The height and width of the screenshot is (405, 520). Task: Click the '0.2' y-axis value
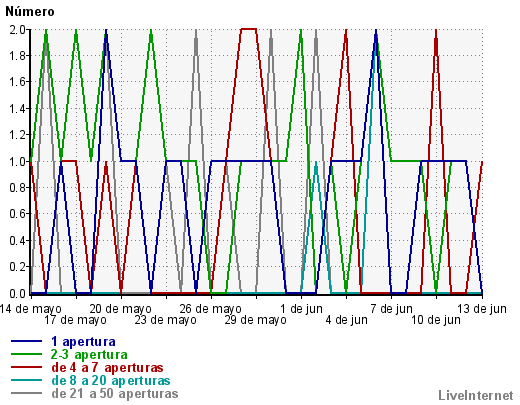pos(17,267)
